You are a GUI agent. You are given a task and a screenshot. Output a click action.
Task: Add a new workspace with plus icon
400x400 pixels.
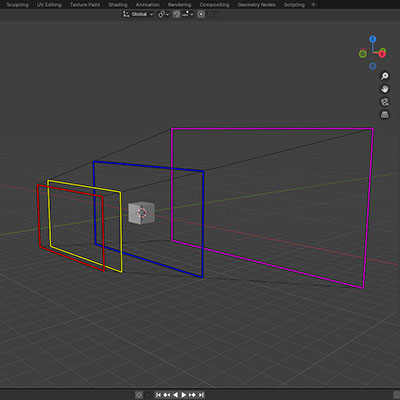(x=313, y=5)
